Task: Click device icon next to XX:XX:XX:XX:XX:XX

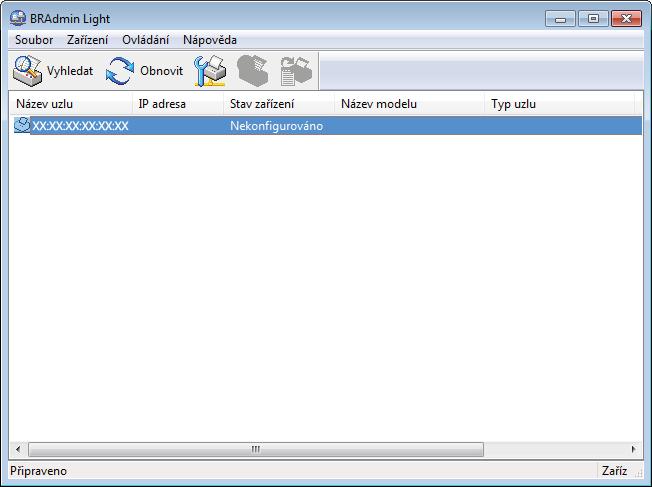Action: 22,126
